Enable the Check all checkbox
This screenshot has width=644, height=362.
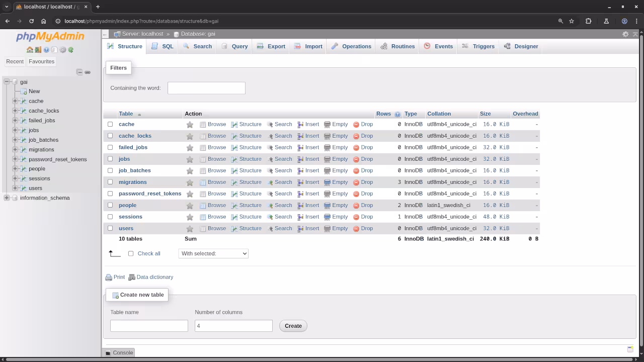131,253
